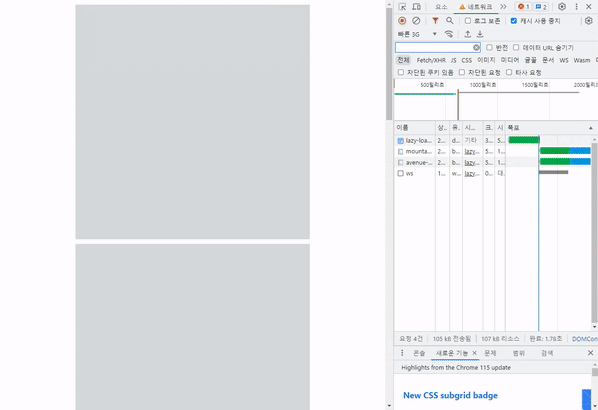Screen dimensions: 598x410
Task: Export HAR file download icon
Action: click(480, 34)
